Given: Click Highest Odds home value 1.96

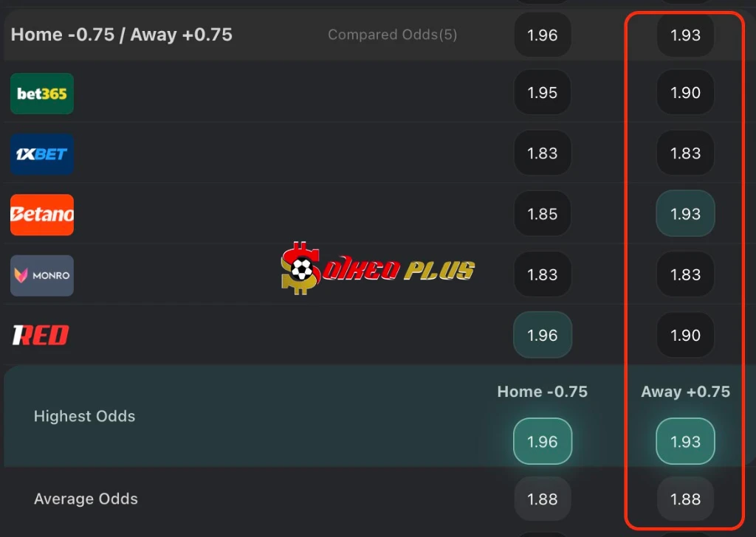Looking at the screenshot, I should [543, 441].
